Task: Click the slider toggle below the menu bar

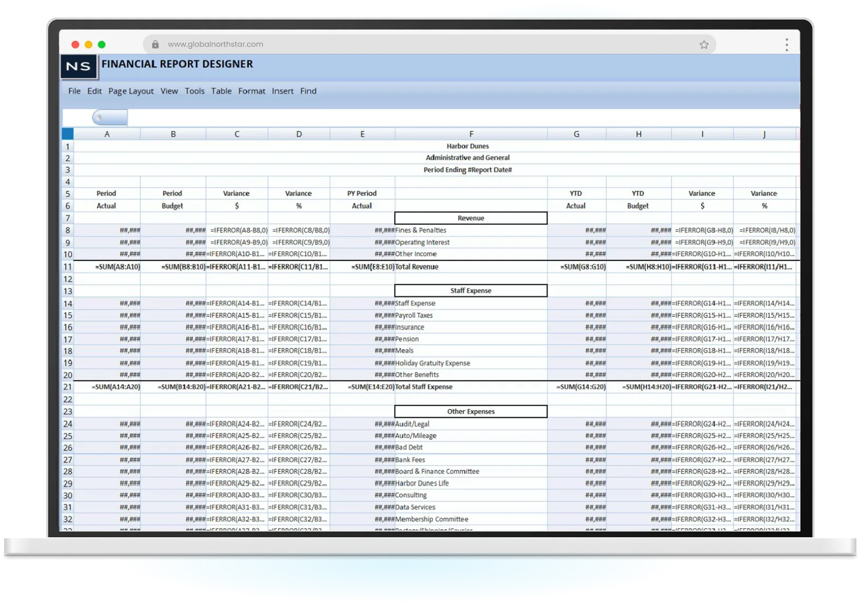Action: tap(110, 117)
